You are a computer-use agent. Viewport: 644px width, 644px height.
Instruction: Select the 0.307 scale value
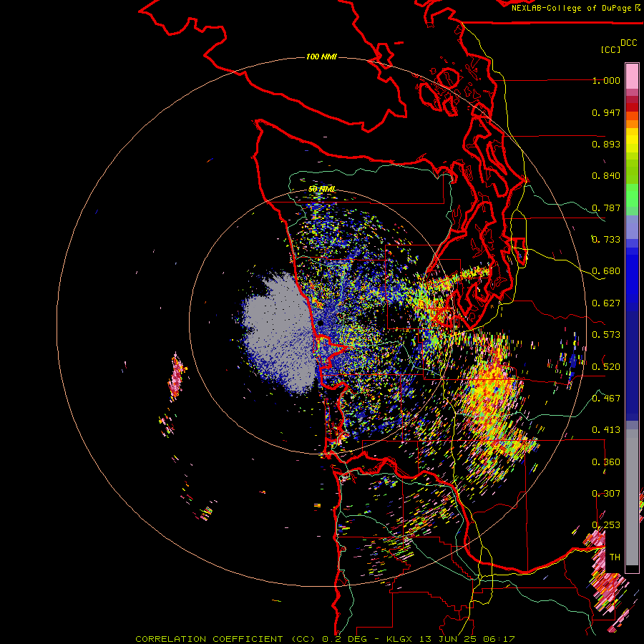pyautogui.click(x=606, y=493)
